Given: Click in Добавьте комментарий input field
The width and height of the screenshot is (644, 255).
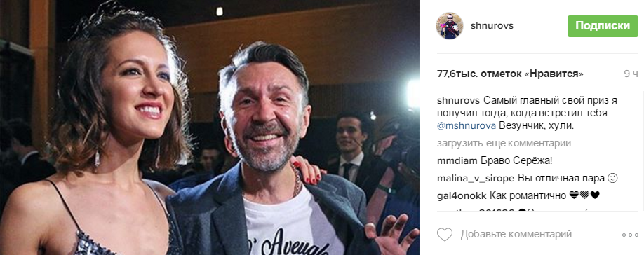Looking at the screenshot, I should 520,235.
